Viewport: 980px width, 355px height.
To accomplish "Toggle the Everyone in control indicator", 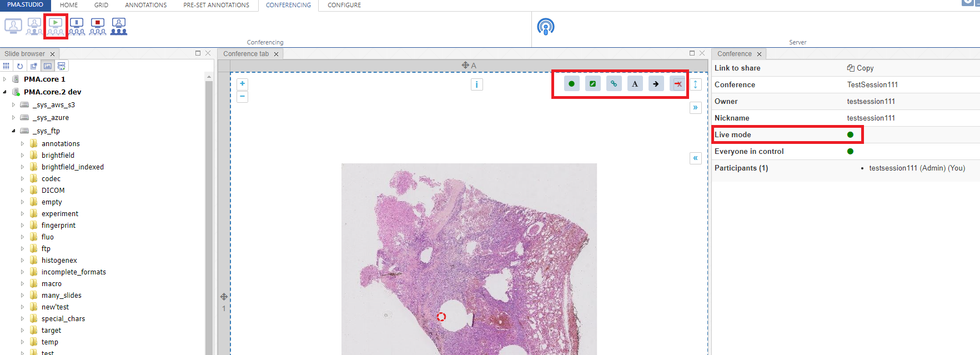I will pyautogui.click(x=850, y=151).
